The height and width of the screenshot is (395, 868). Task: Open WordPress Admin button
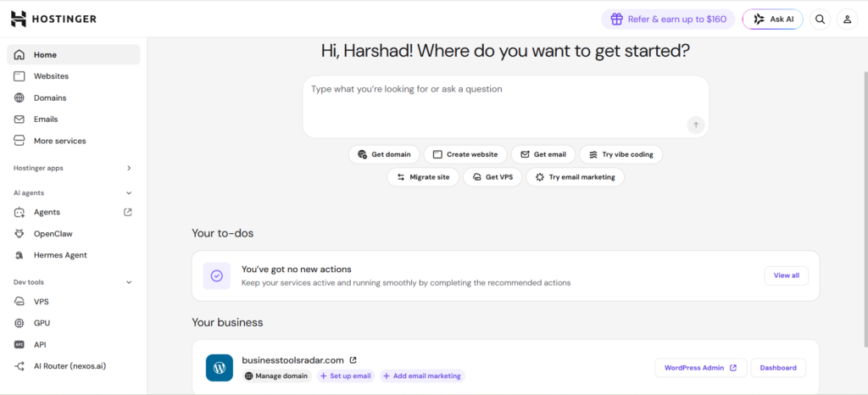[701, 367]
